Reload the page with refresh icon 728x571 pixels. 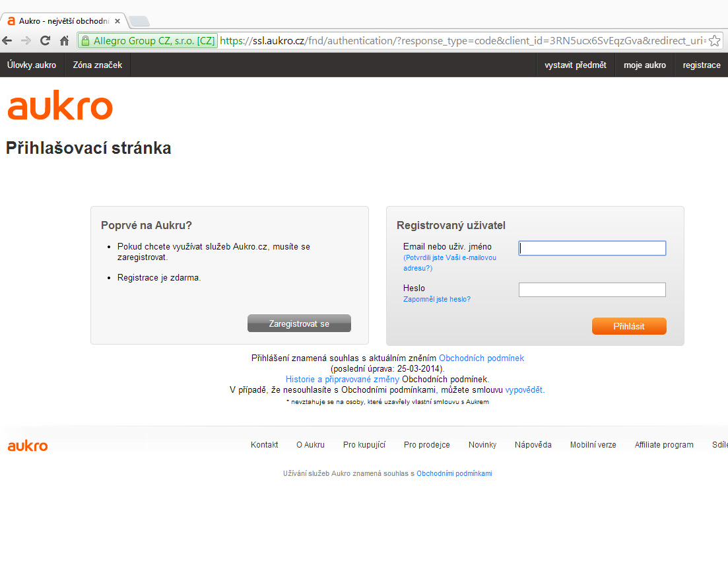coord(45,41)
